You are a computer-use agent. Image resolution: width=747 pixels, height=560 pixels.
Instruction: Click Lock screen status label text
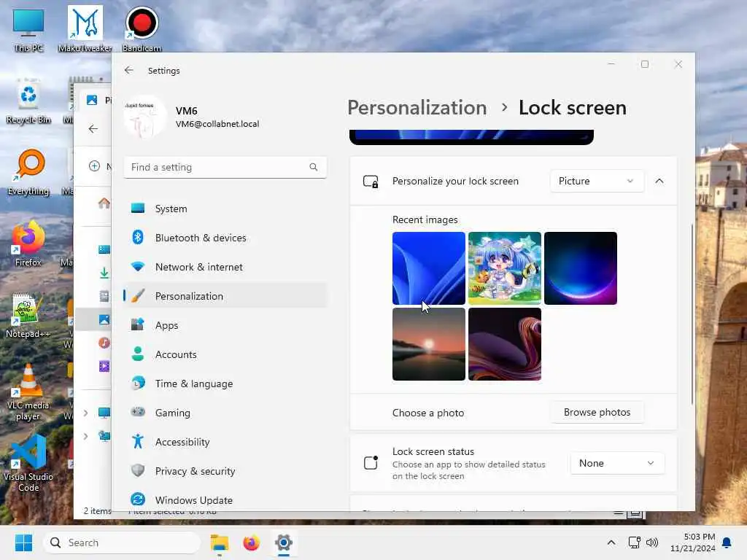[433, 451]
